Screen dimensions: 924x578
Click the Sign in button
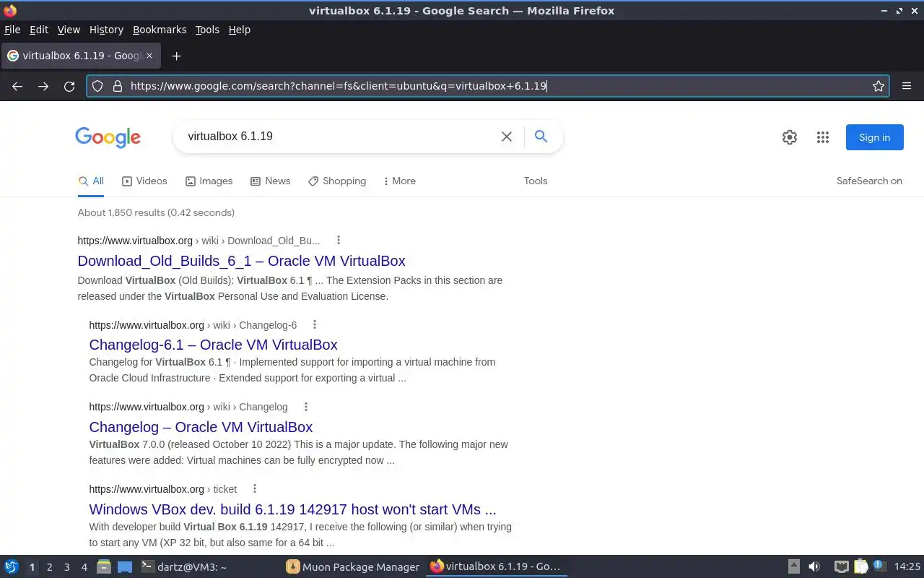874,137
